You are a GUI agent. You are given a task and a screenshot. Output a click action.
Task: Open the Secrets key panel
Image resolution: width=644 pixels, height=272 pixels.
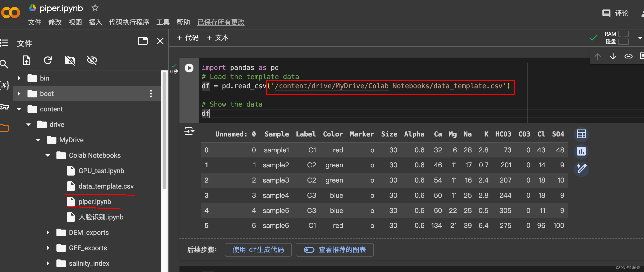coord(5,107)
